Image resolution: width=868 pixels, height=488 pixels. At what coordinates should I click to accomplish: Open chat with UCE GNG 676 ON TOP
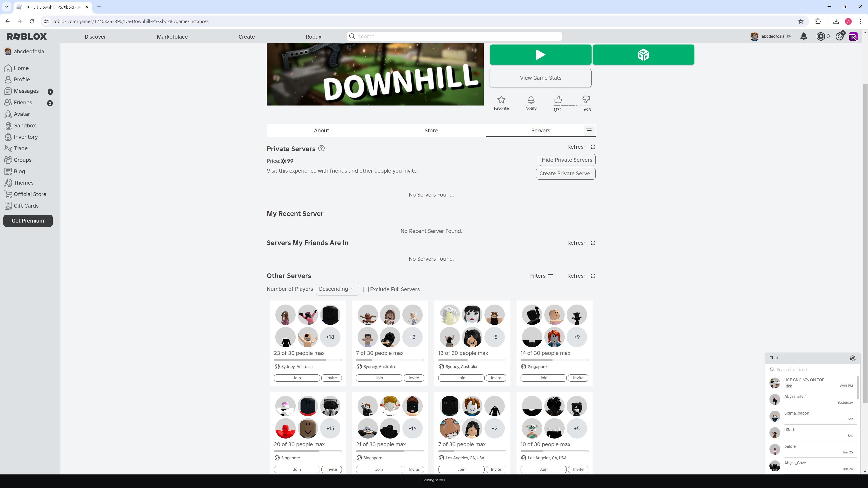(811, 383)
